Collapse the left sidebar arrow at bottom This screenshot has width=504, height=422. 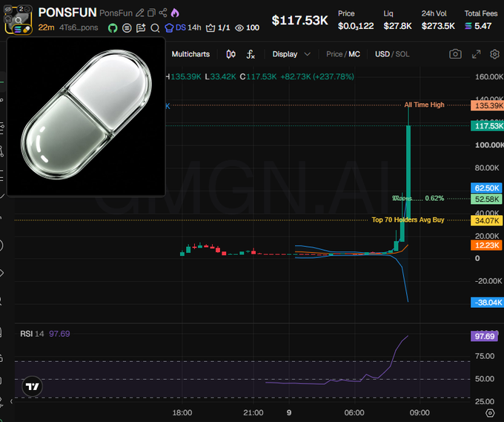12,401
